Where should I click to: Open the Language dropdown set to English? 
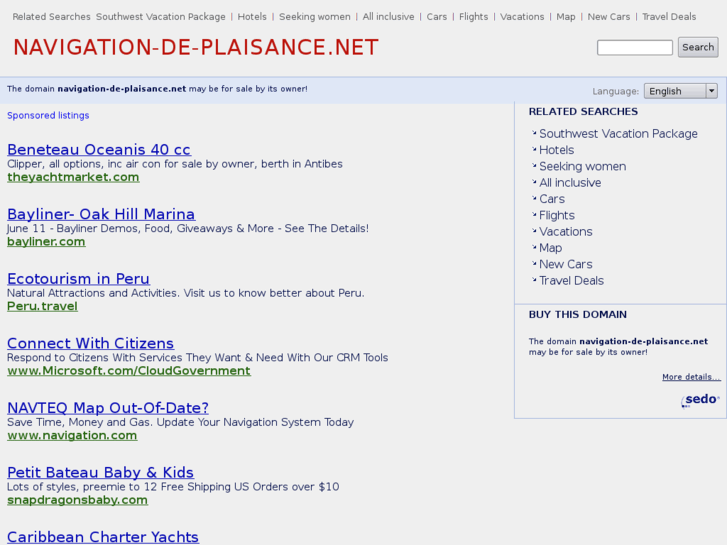point(681,91)
